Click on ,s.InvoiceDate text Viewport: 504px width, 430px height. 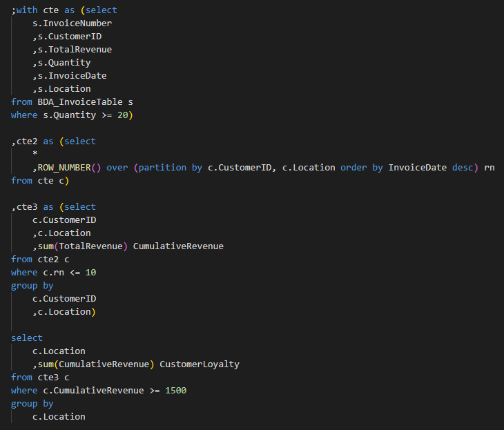[x=70, y=76]
